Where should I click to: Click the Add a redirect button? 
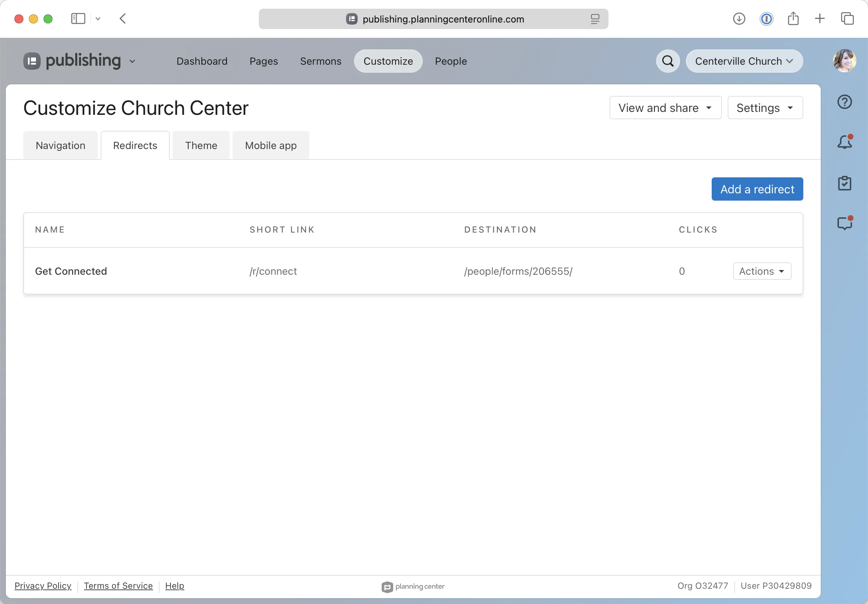757,189
